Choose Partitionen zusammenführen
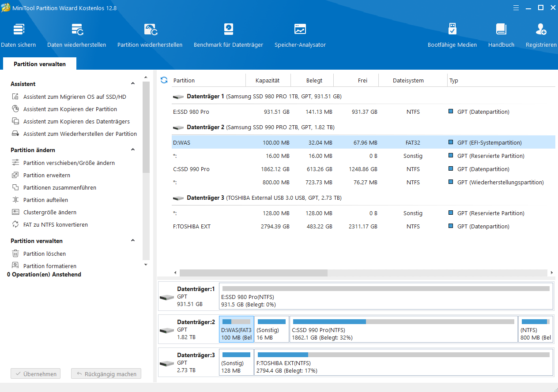Screen dimensions: 558x392 coord(59,187)
